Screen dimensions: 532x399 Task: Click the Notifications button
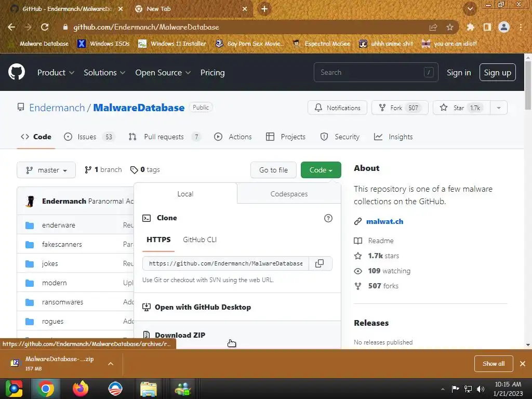[x=338, y=108]
